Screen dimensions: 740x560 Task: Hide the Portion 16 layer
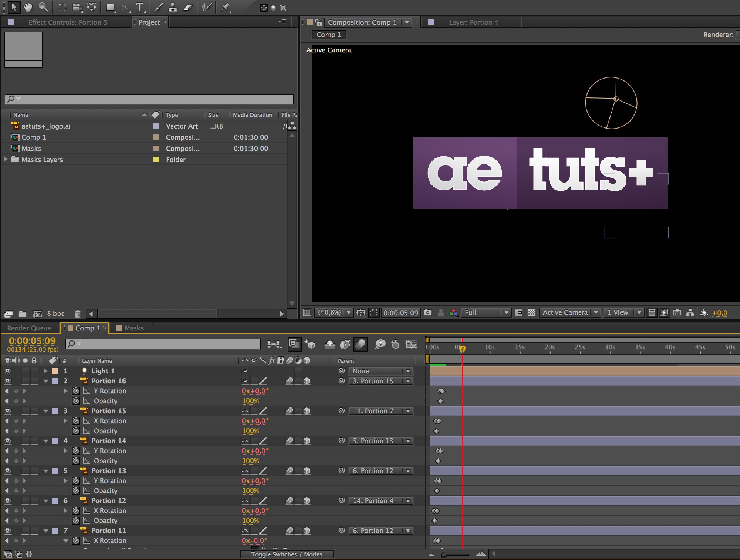click(x=8, y=381)
